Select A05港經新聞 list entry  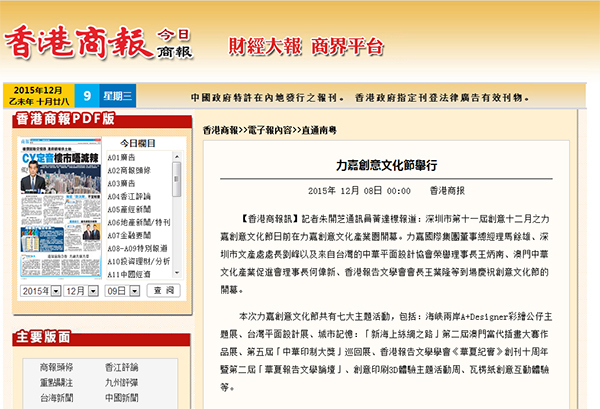(129, 210)
